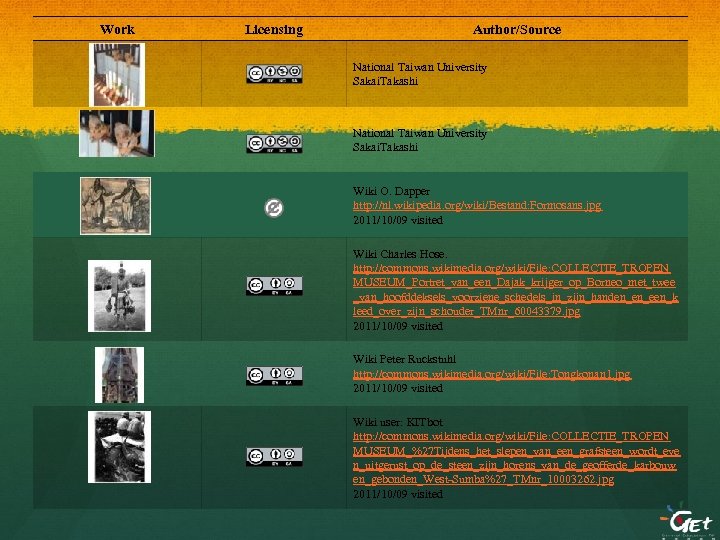Click 'Wiki O. Dapper' text

coord(391,191)
